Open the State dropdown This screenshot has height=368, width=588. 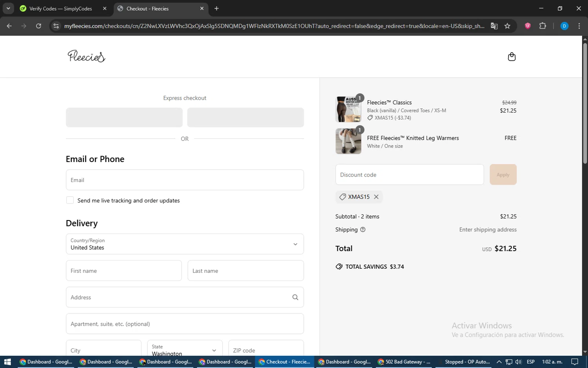pos(185,348)
